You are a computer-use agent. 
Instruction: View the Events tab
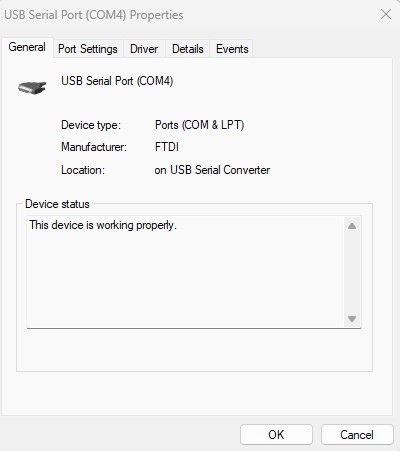coord(232,49)
